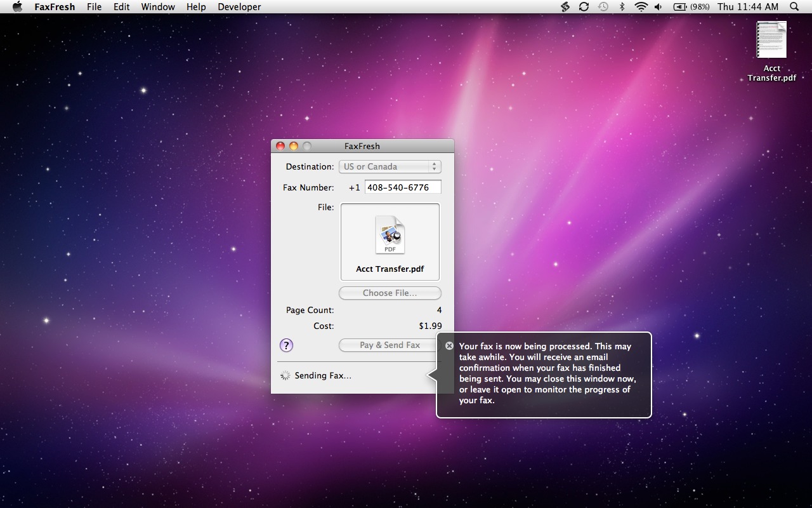Click the purple help question mark button

pos(286,345)
